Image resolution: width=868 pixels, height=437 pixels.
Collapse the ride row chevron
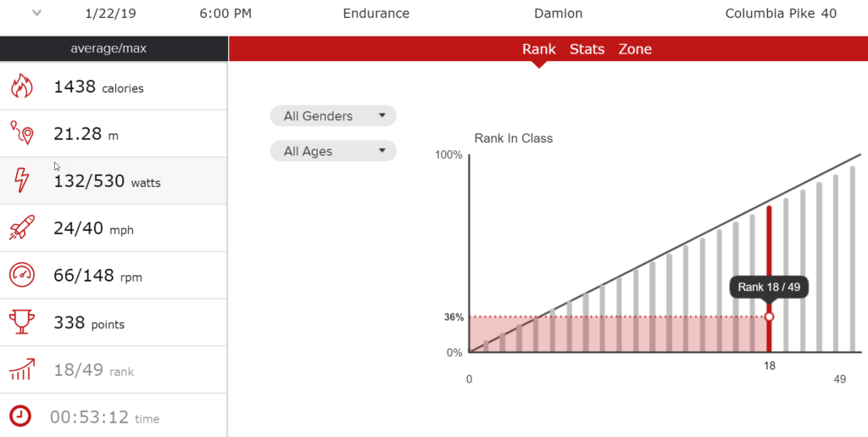click(36, 14)
